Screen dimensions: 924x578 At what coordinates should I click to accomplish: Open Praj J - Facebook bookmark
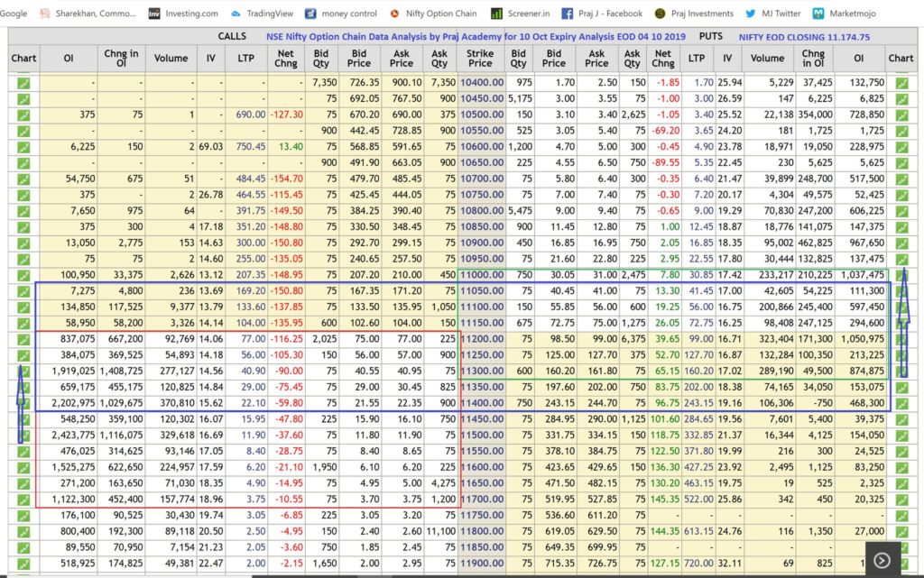[x=602, y=13]
